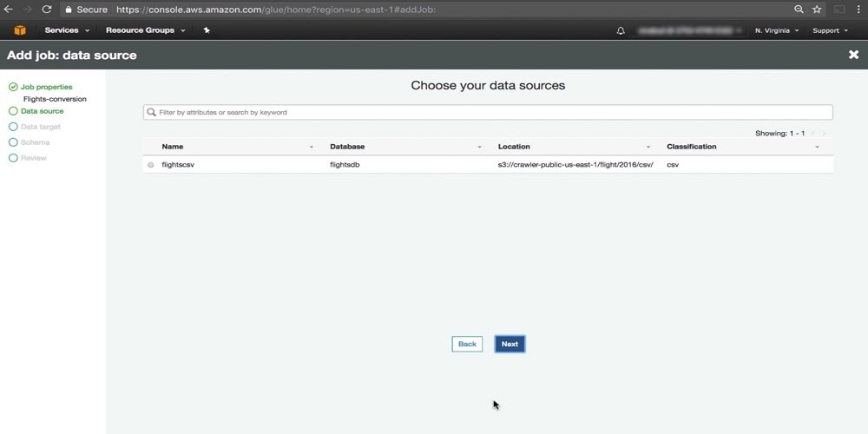This screenshot has width=868, height=434.
Task: Go to Job properties step
Action: 46,87
